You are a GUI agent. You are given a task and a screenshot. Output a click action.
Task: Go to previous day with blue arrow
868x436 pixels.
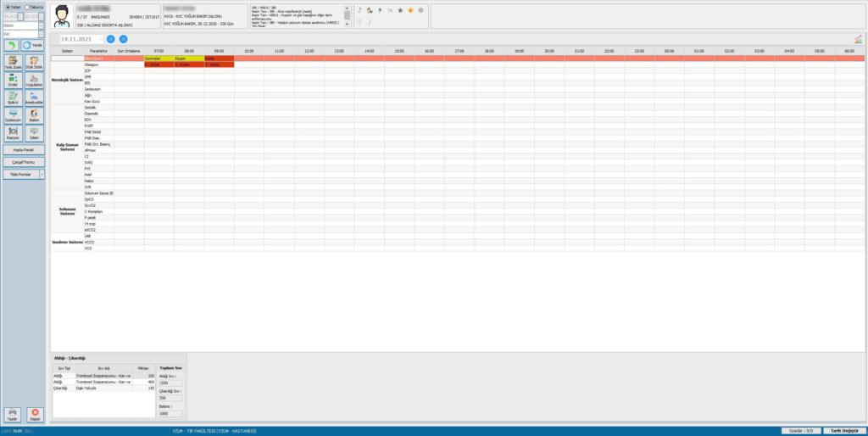coord(111,39)
